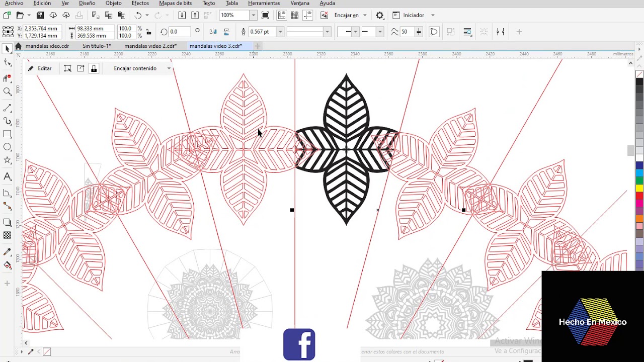Toggle snap off button
The width and height of the screenshot is (644, 362).
[325, 15]
